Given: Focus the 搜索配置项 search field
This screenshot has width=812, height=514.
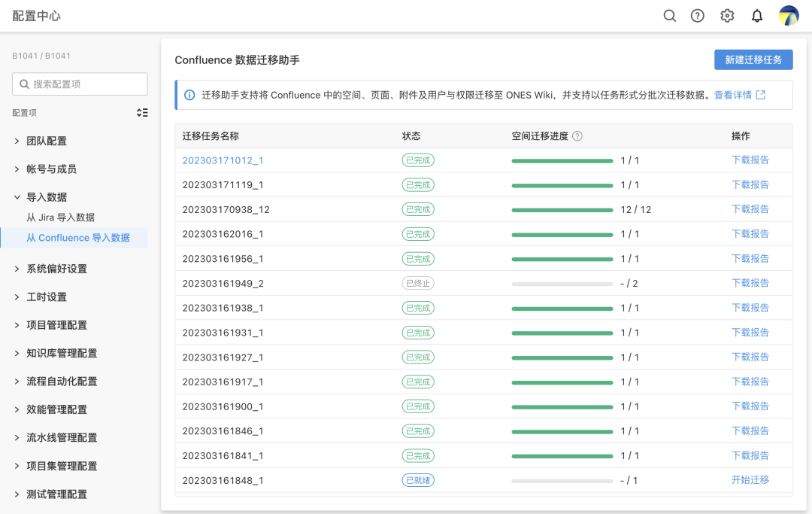Looking at the screenshot, I should pyautogui.click(x=80, y=84).
